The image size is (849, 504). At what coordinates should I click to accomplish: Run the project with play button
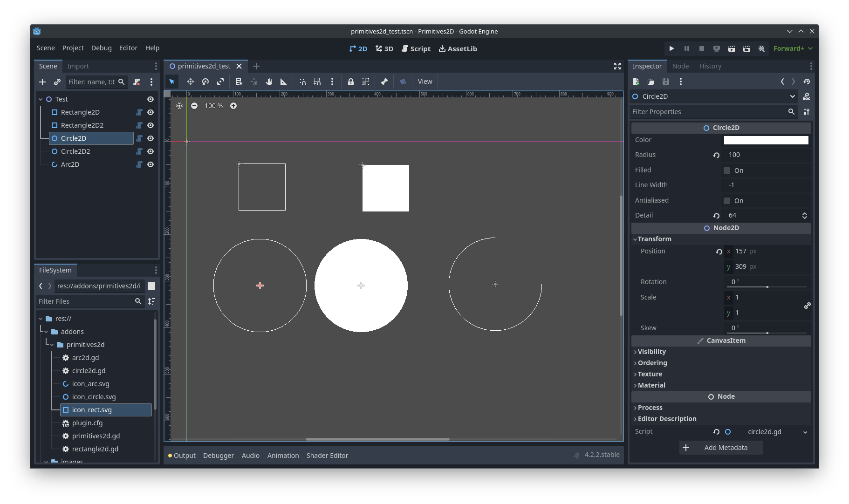(671, 48)
